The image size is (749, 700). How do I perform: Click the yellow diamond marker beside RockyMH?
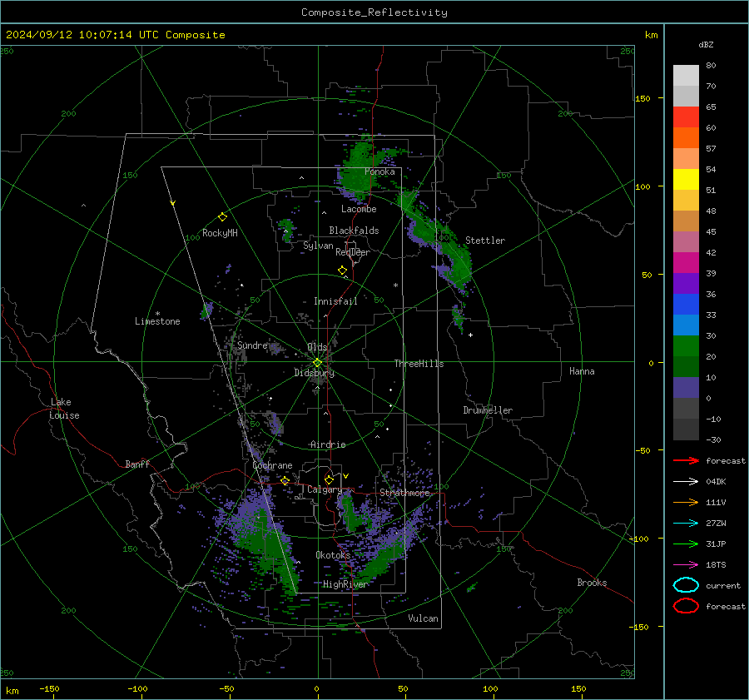(x=222, y=217)
